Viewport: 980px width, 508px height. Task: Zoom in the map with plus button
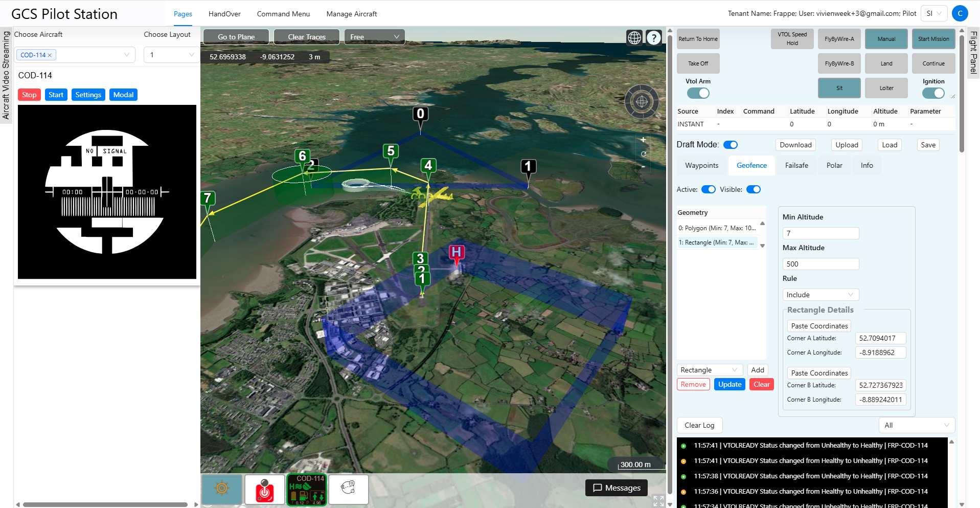(643, 140)
